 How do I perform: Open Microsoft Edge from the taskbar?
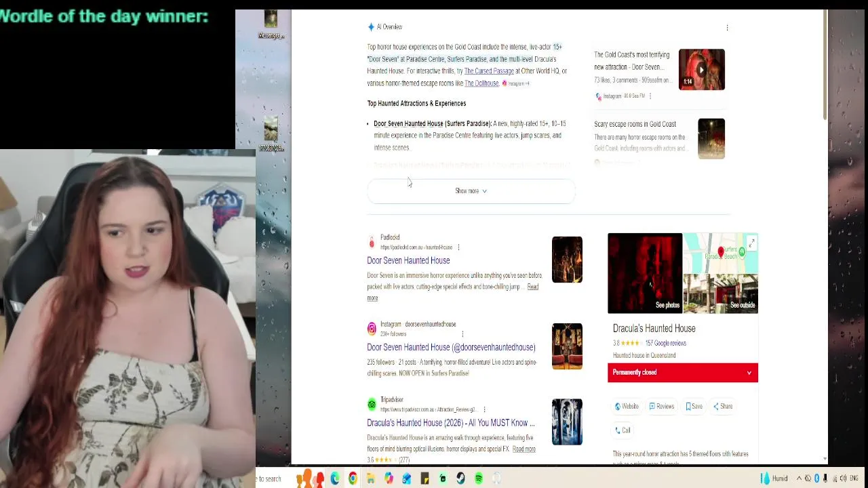coord(335,479)
